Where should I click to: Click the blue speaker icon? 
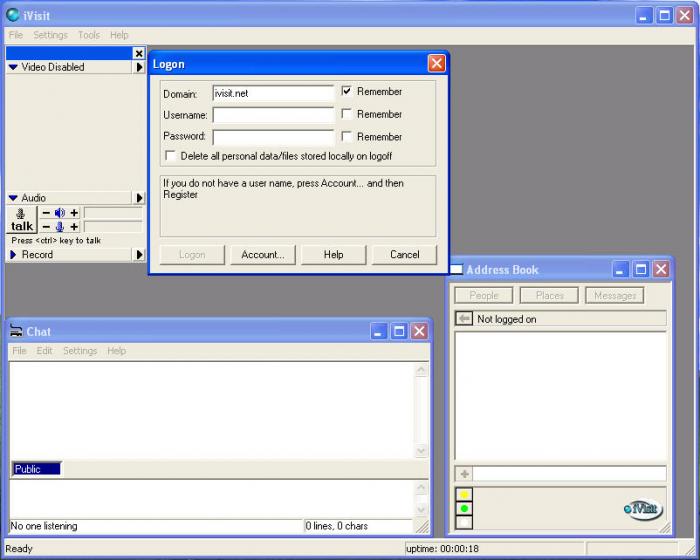pyautogui.click(x=59, y=213)
